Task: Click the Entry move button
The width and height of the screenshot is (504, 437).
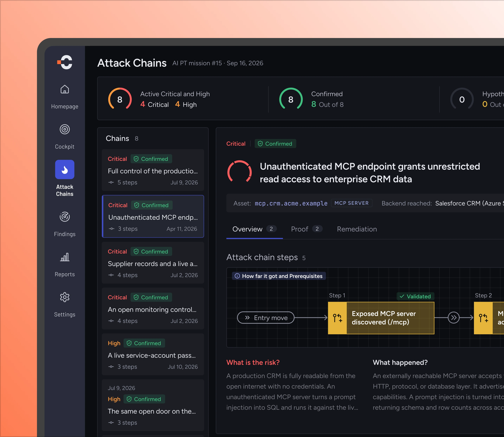Action: [266, 318]
